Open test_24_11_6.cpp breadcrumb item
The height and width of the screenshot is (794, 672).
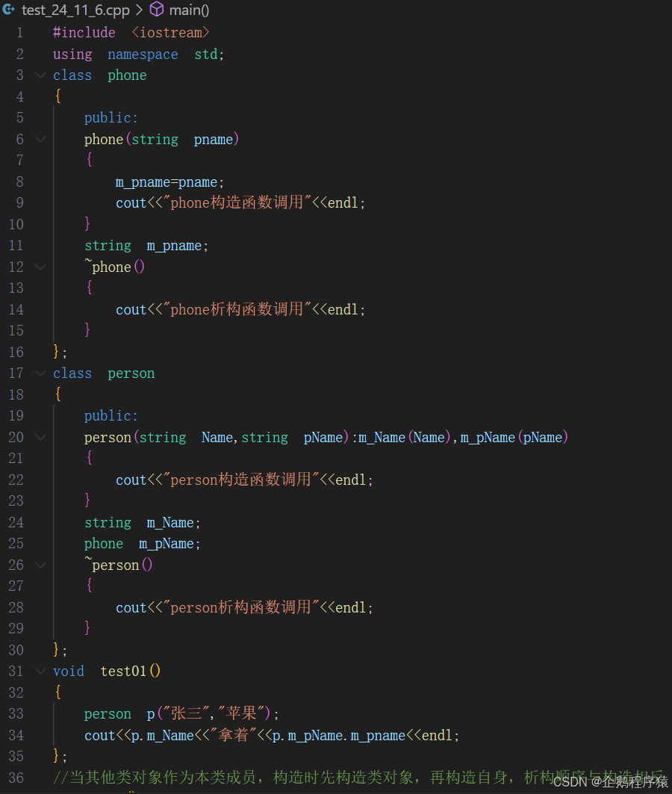[75, 10]
